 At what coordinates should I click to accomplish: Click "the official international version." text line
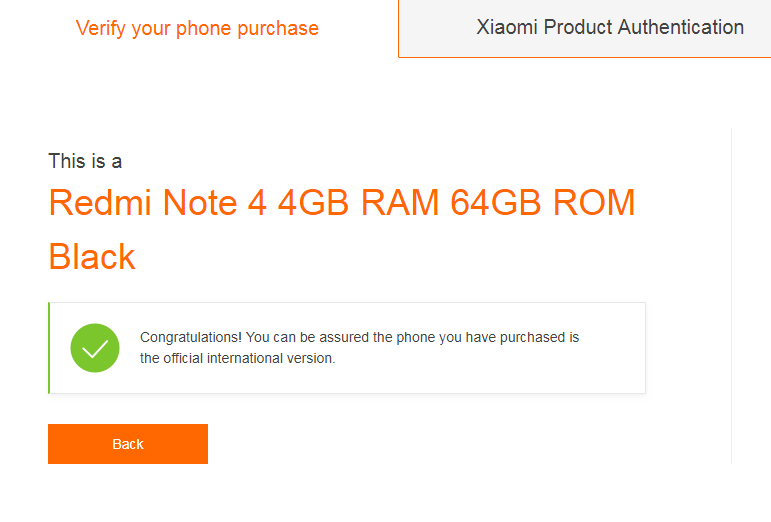237,358
